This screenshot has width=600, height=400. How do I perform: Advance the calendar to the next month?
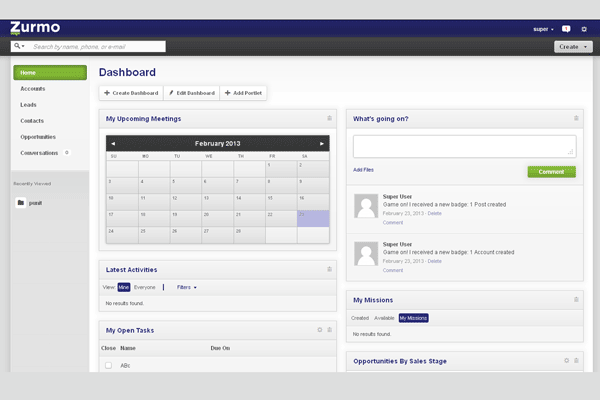pos(322,144)
